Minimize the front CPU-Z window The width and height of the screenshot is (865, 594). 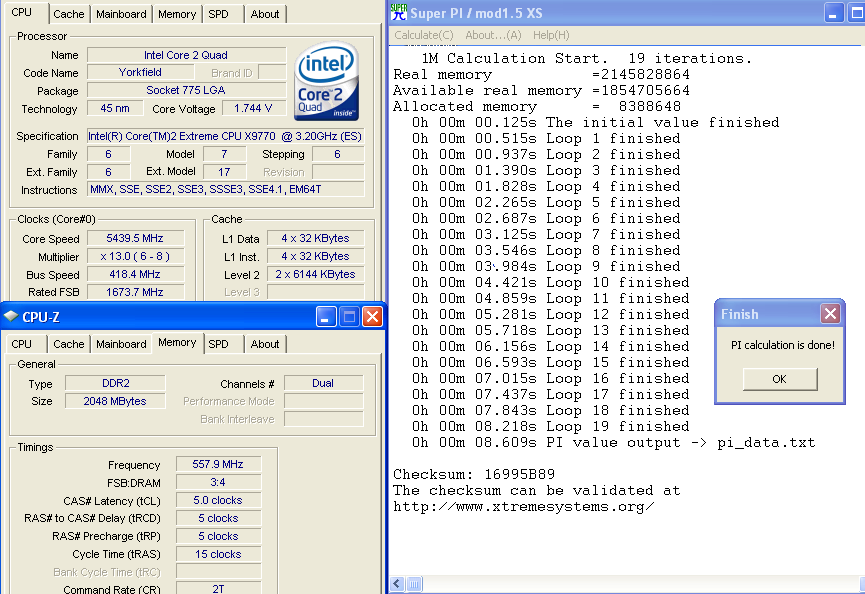[326, 317]
